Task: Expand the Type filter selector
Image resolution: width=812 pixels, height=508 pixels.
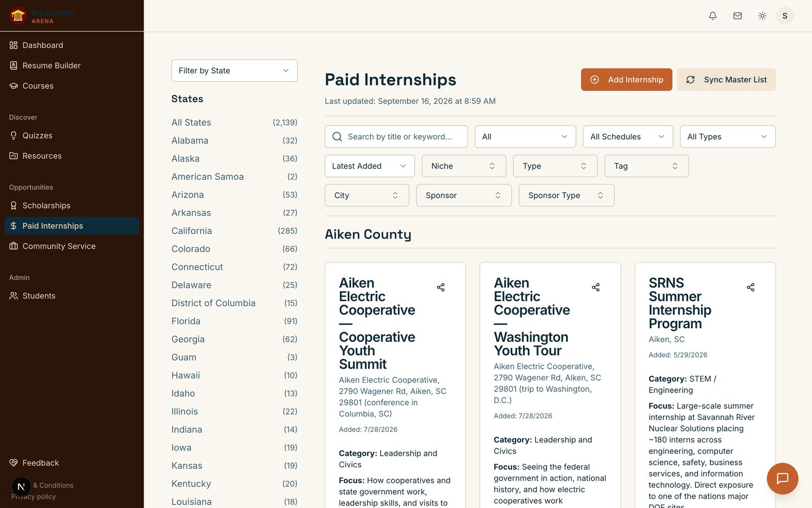Action: (555, 166)
